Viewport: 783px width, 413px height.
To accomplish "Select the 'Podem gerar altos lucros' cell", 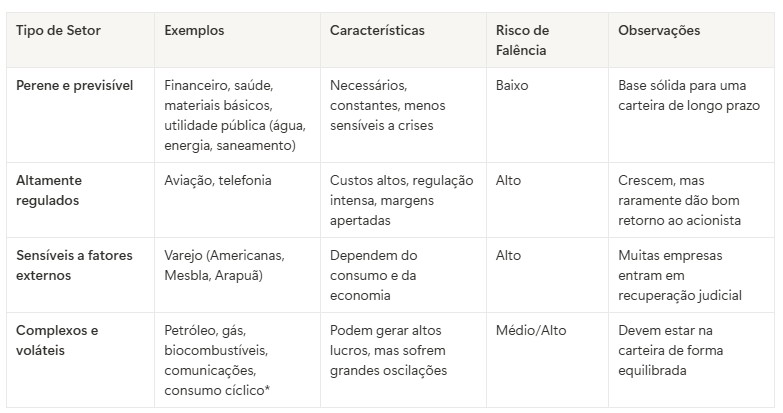I will [388, 350].
